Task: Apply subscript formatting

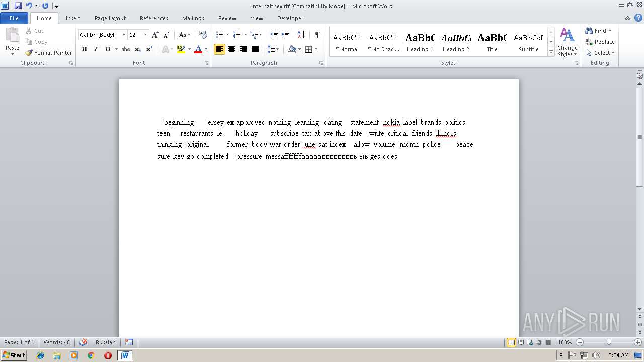Action: 138,49
